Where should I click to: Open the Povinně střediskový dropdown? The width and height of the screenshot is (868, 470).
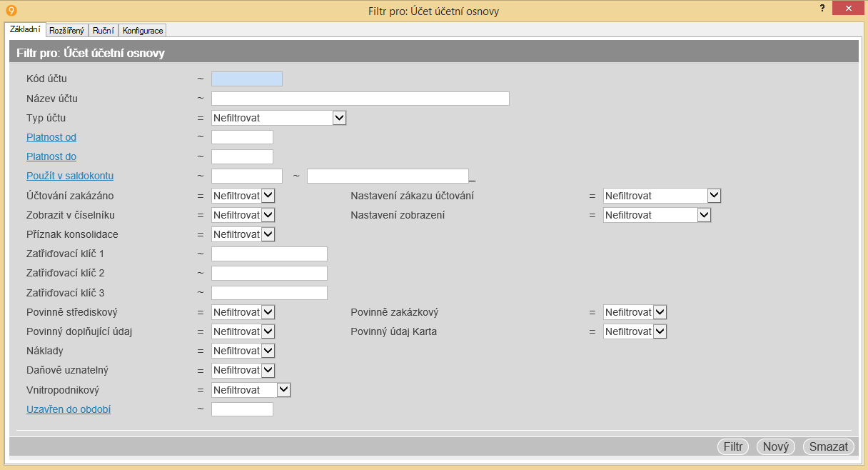[x=243, y=312]
